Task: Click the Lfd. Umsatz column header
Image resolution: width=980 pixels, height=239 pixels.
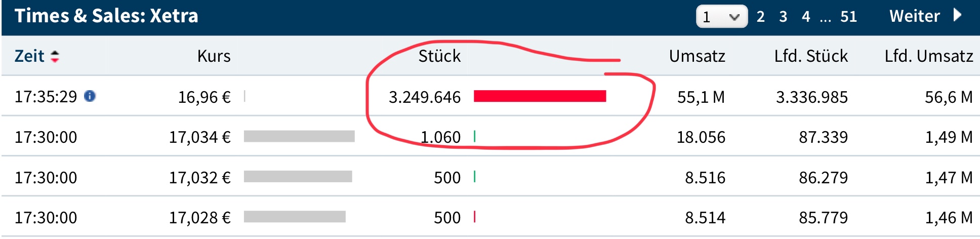Action: 928,56
